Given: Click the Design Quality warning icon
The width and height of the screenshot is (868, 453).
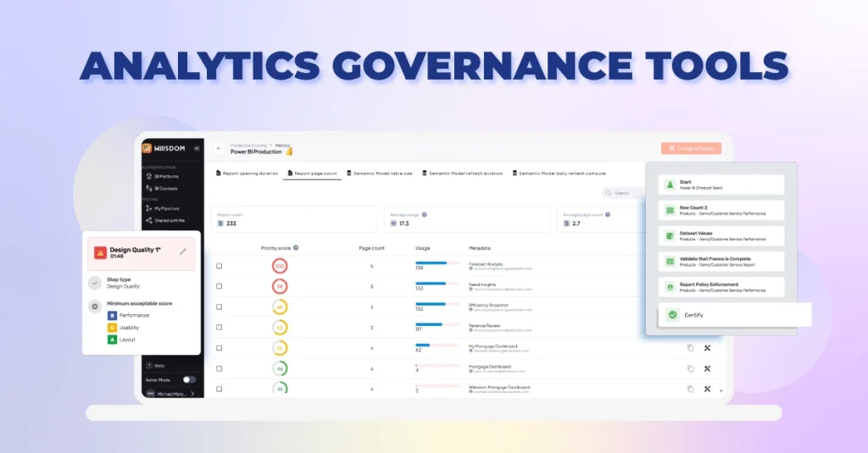Looking at the screenshot, I should pos(100,253).
